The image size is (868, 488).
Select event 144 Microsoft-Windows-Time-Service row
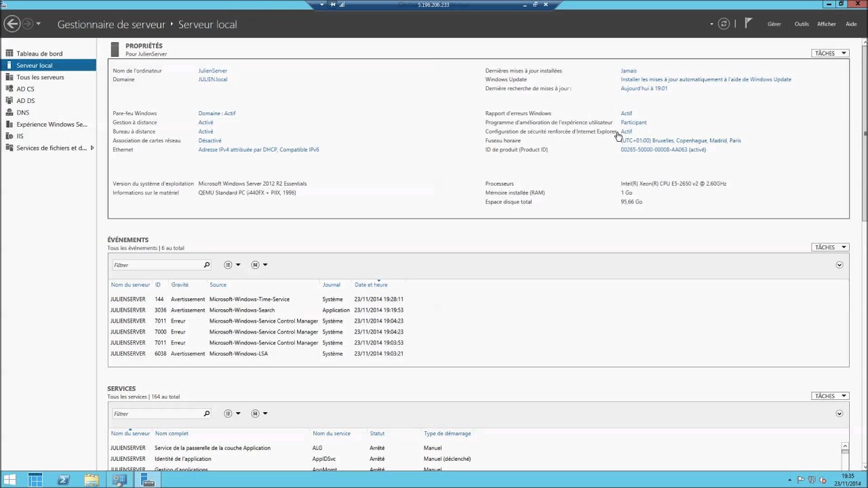(258, 299)
